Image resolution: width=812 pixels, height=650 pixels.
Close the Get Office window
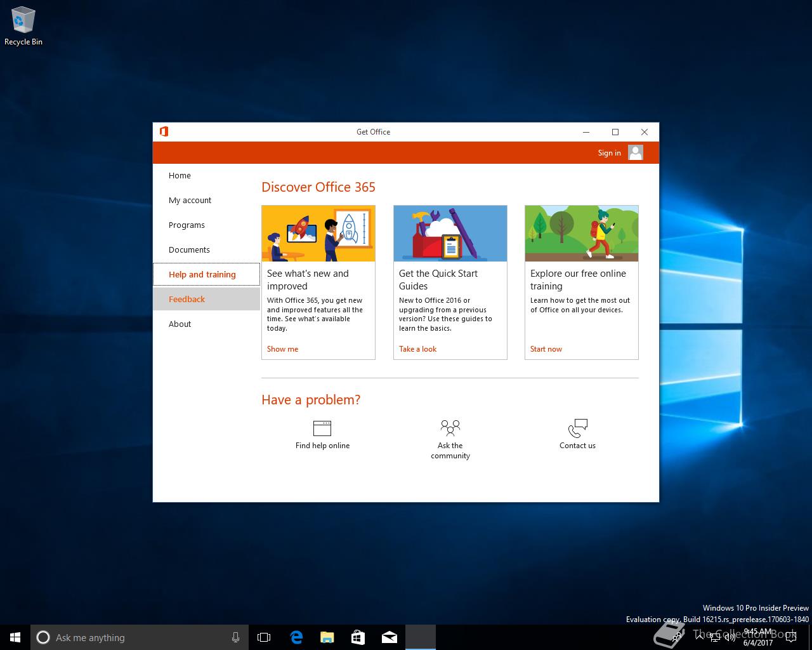tap(645, 132)
